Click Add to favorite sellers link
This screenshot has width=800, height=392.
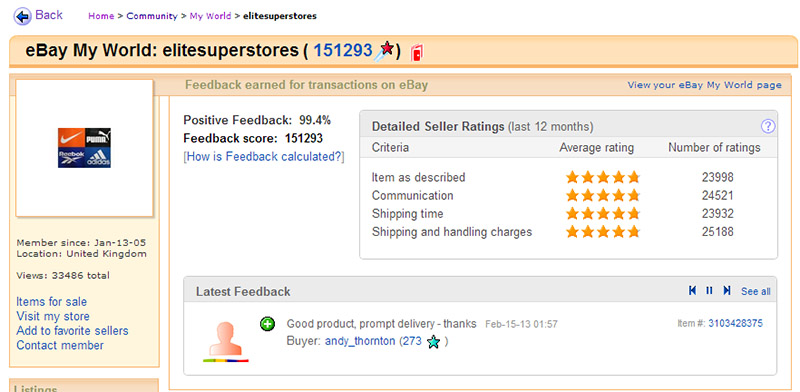[x=72, y=331]
